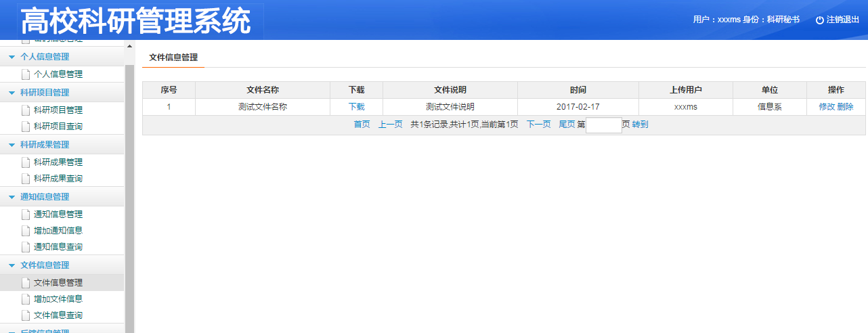Click the 单位 column header
The image size is (868, 333).
click(x=770, y=90)
